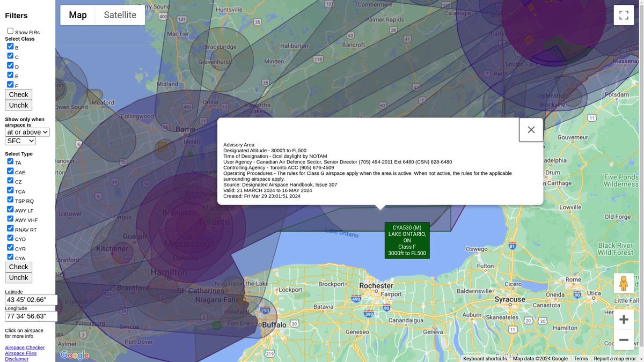Switch to Satellite view tab
This screenshot has width=644, height=362.
click(120, 15)
